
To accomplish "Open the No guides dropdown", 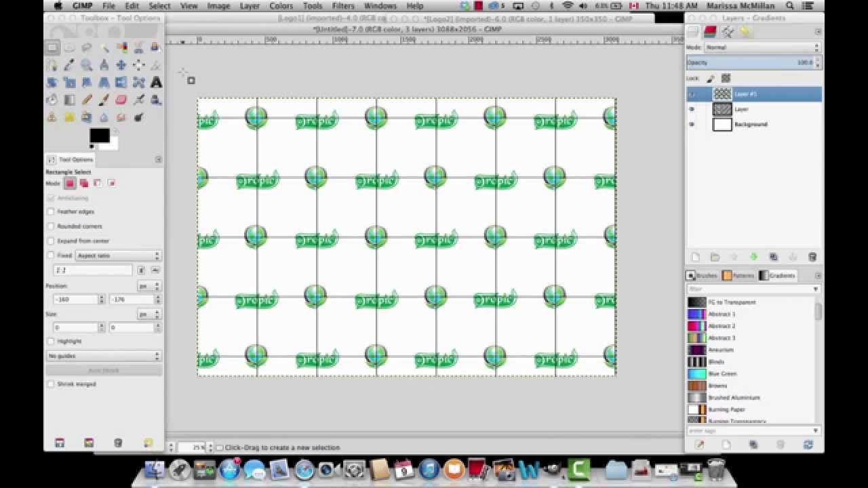I will click(x=104, y=356).
